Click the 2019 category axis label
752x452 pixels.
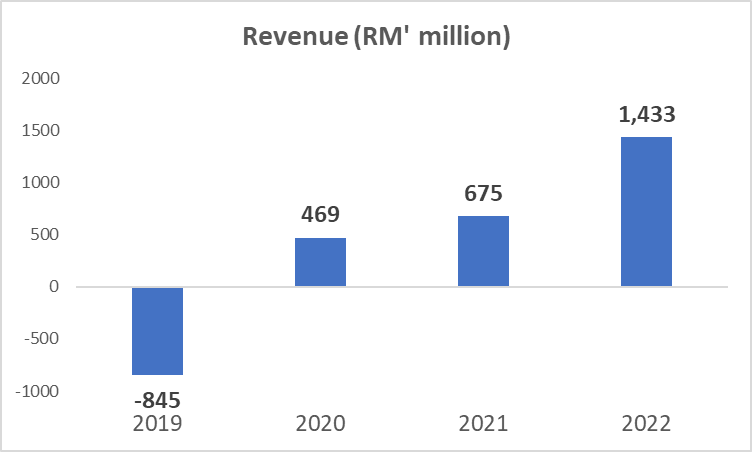point(157,423)
